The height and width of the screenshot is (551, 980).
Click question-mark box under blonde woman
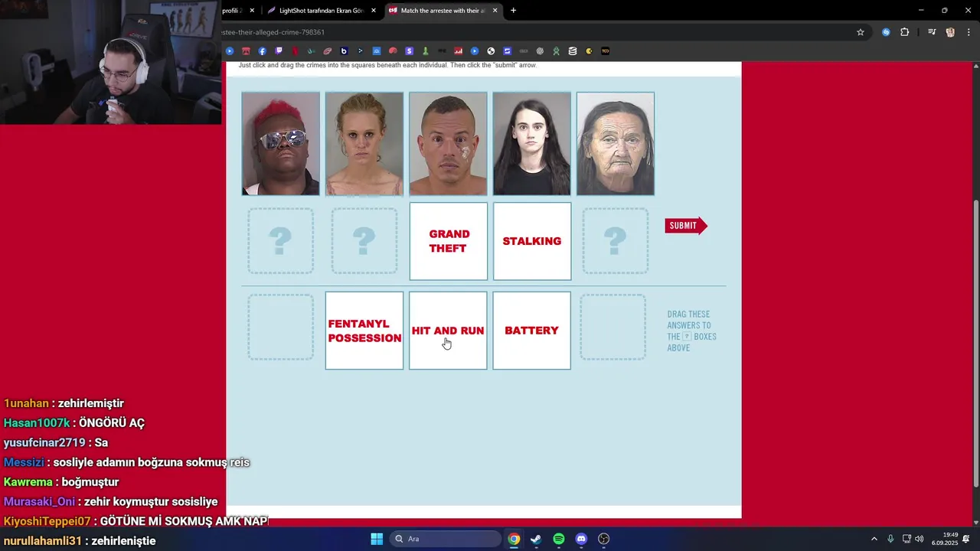[x=364, y=241]
